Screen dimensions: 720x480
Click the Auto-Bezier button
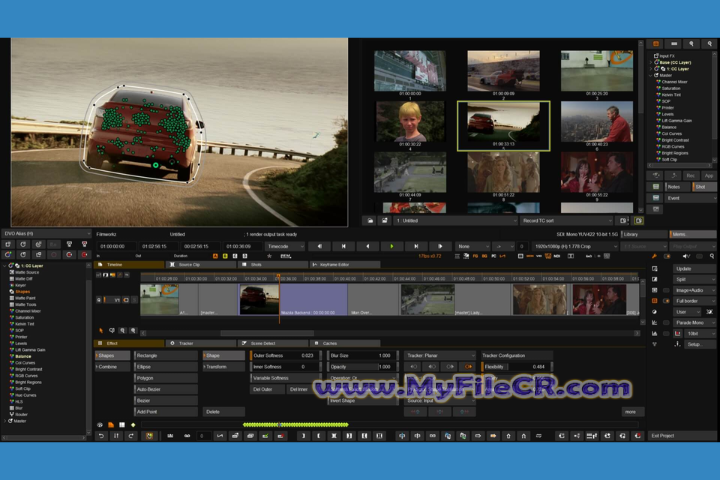166,389
